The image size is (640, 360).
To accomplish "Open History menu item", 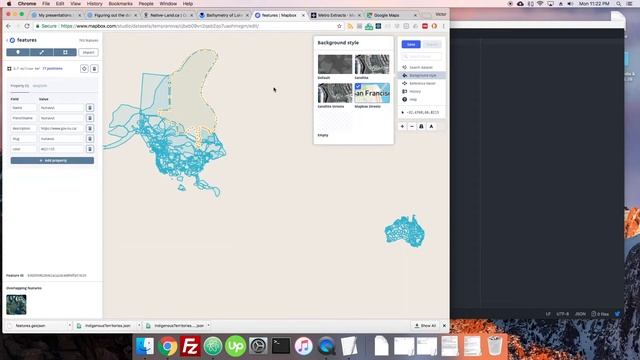I will tap(421, 91).
